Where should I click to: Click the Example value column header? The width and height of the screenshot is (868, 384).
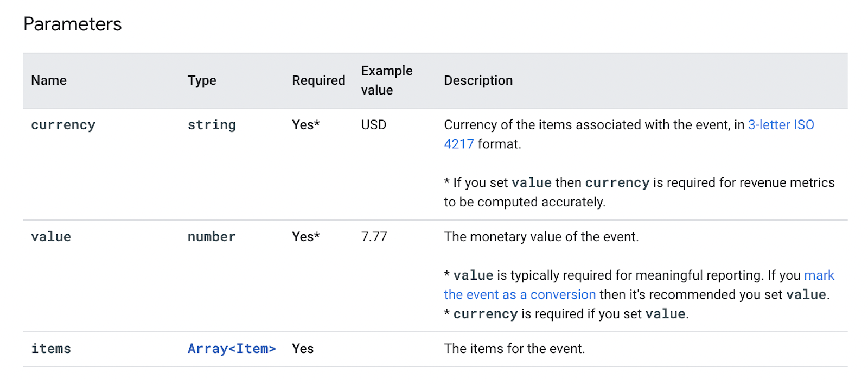click(387, 80)
